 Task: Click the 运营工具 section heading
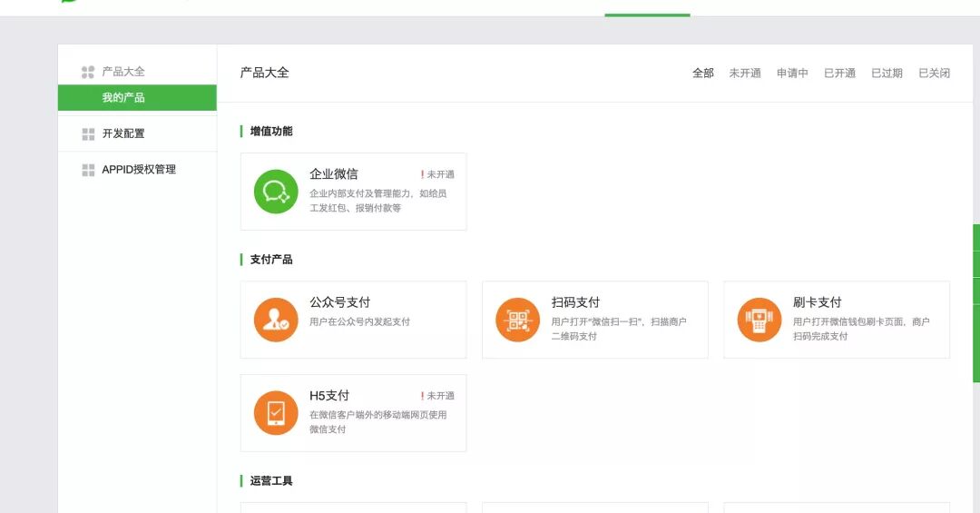[271, 481]
